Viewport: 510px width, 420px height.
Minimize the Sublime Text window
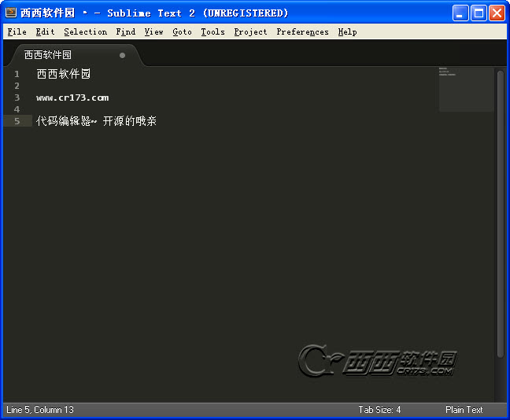tap(460, 13)
